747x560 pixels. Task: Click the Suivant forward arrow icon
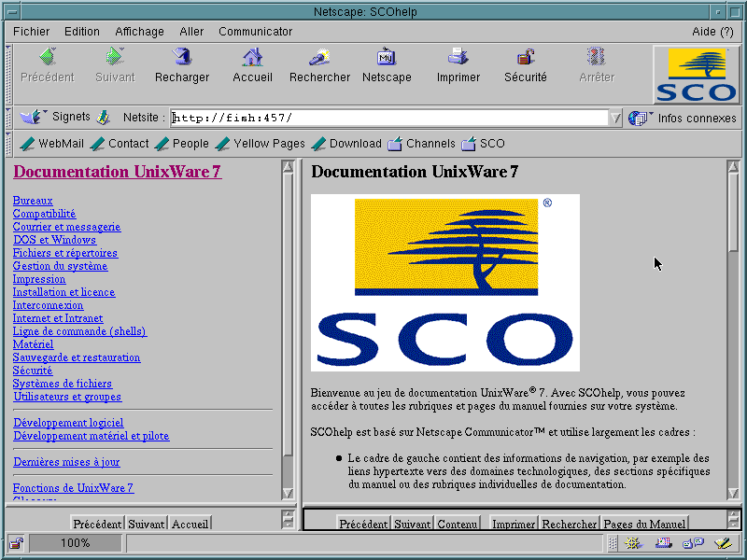[115, 57]
